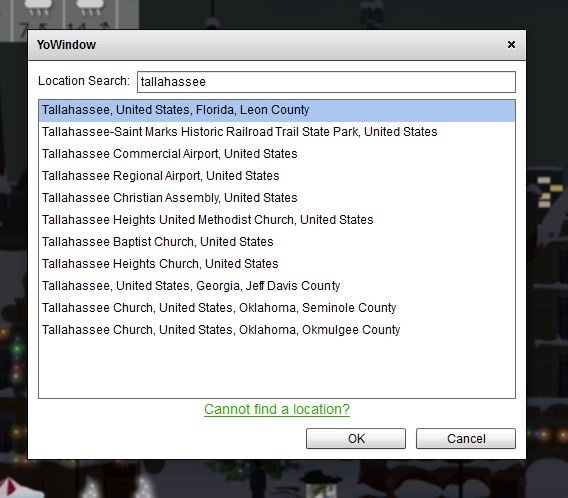Choose Tallahassee Commercial Airport, United States
The height and width of the screenshot is (498, 568).
coord(277,154)
